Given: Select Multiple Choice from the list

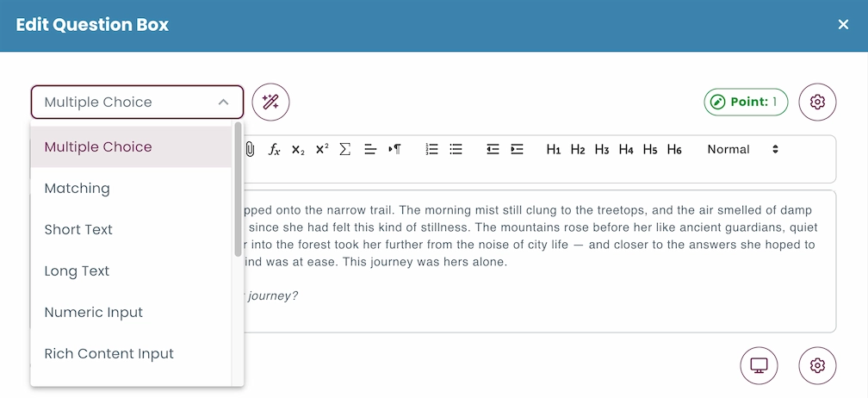Looking at the screenshot, I should [x=131, y=146].
